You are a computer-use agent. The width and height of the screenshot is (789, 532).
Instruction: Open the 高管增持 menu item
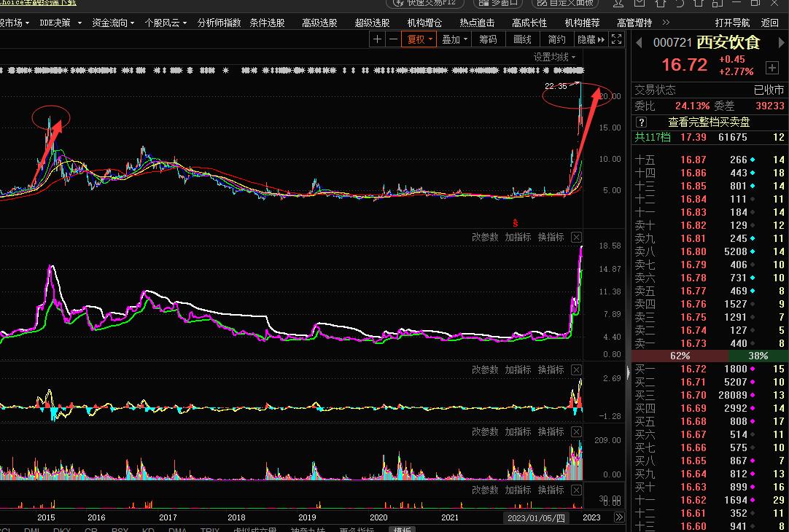pyautogui.click(x=634, y=23)
